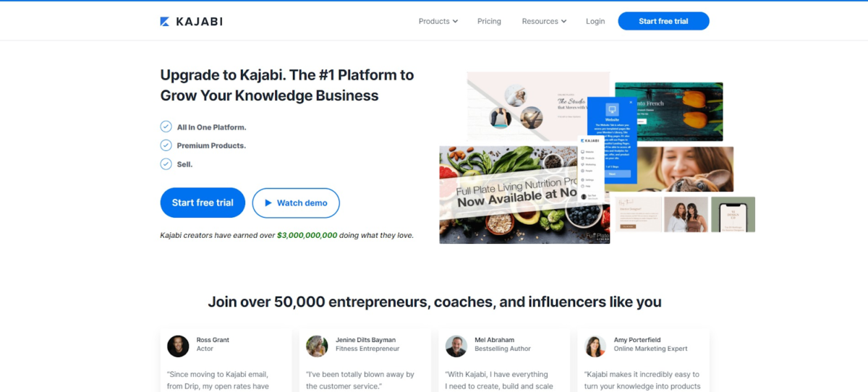Viewport: 868px width, 392px height.
Task: Click the Kajabi logo in header
Action: [x=191, y=22]
